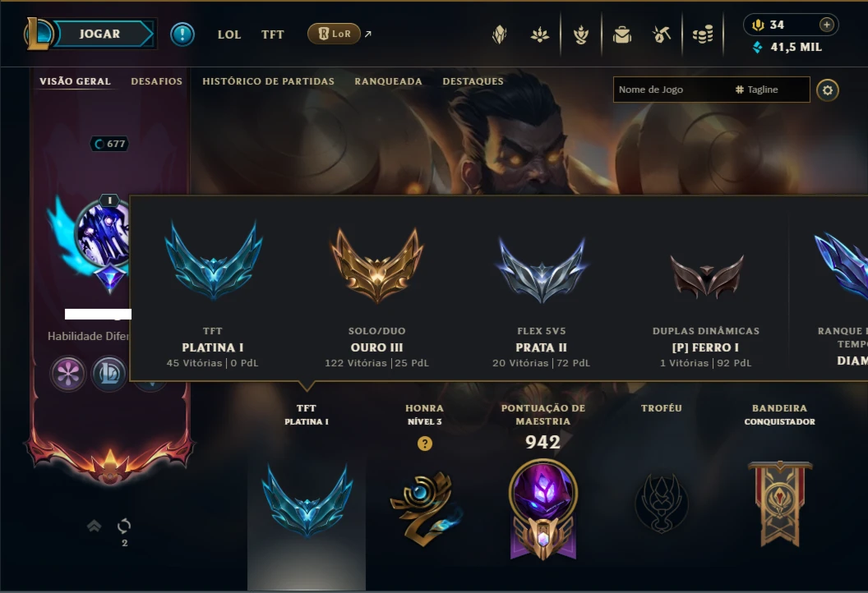The image size is (868, 593).
Task: Open the Store coins icon
Action: (x=703, y=34)
